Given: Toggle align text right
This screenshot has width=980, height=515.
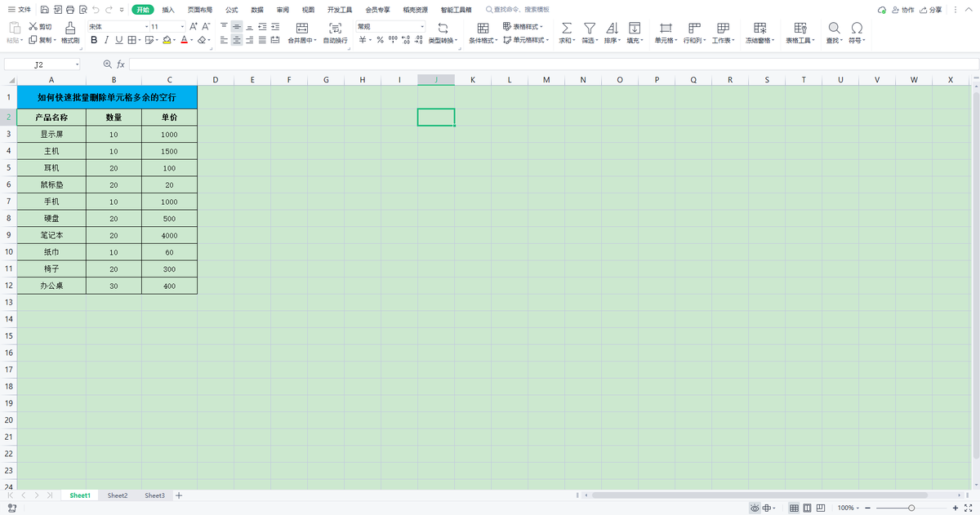Looking at the screenshot, I should pos(249,40).
